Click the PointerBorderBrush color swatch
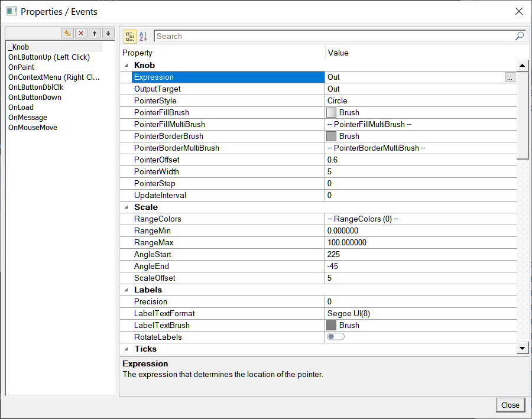 pos(331,137)
